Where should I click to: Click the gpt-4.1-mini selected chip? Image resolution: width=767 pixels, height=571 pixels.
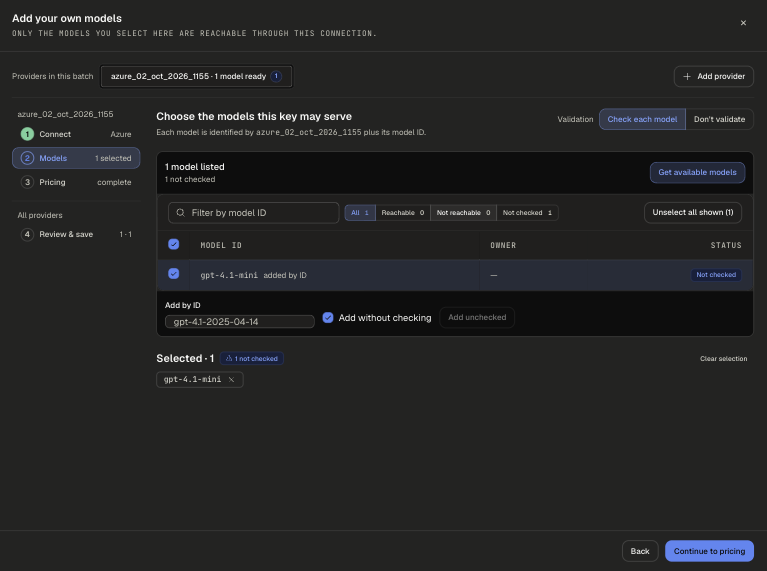tap(200, 379)
